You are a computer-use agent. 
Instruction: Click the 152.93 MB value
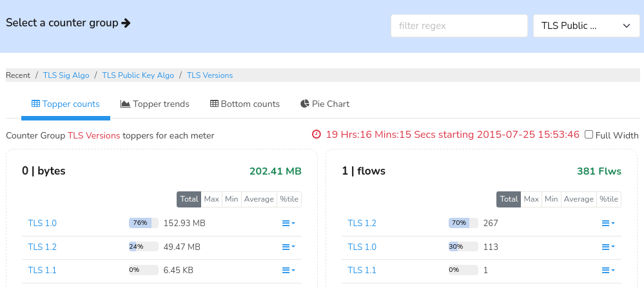[x=184, y=223]
